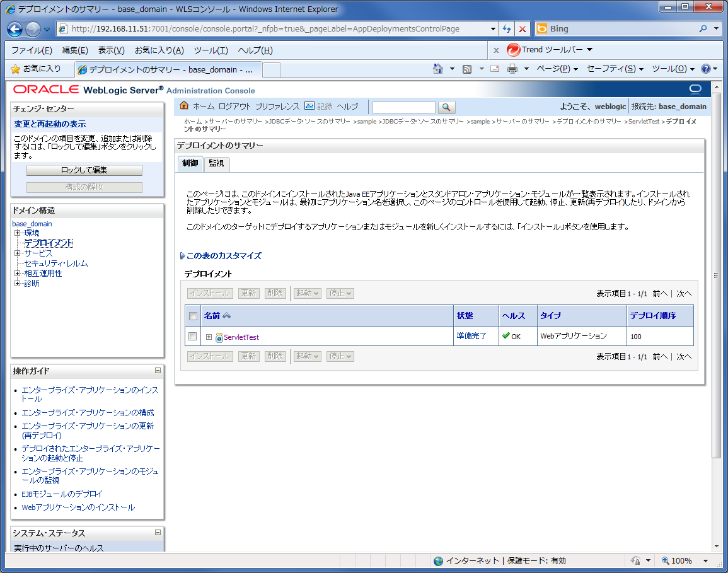This screenshot has height=573, width=728.
Task: Expand the 環境 tree node
Action: pos(17,233)
